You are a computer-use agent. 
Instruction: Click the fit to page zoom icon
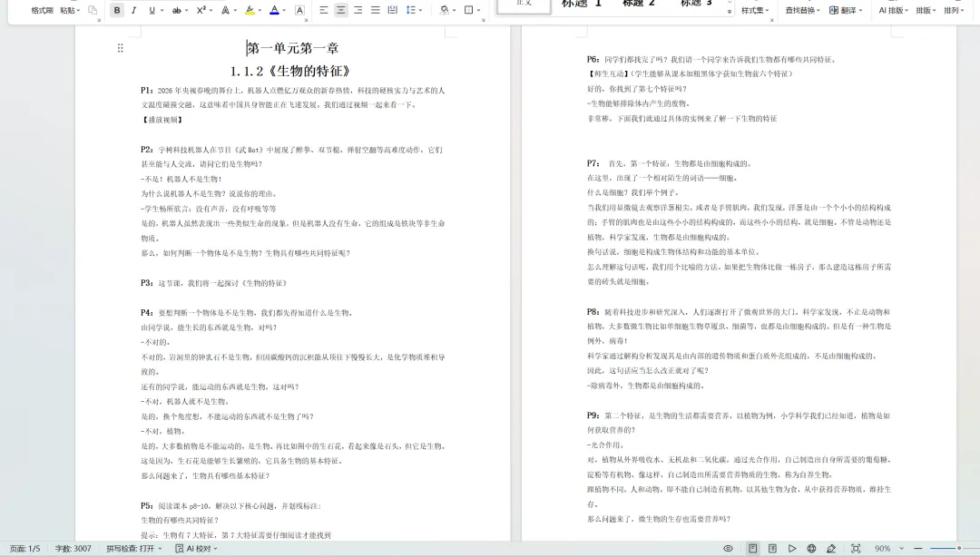click(x=856, y=548)
